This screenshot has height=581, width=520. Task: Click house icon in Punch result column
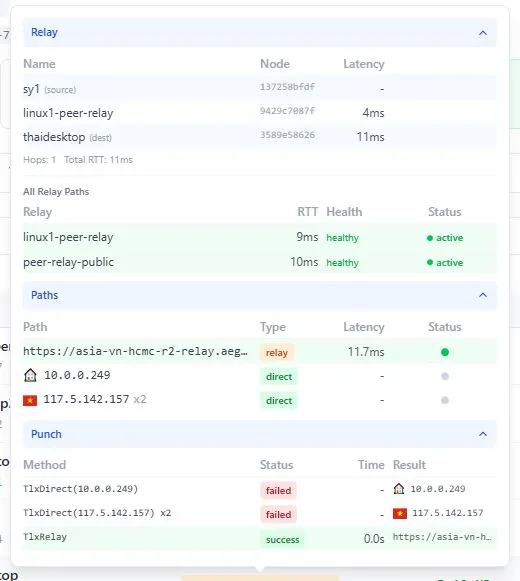399,489
